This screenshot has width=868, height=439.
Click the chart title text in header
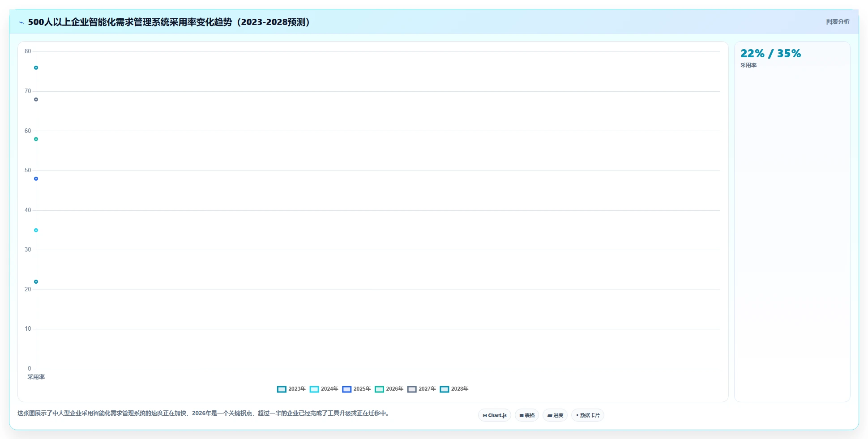[170, 22]
